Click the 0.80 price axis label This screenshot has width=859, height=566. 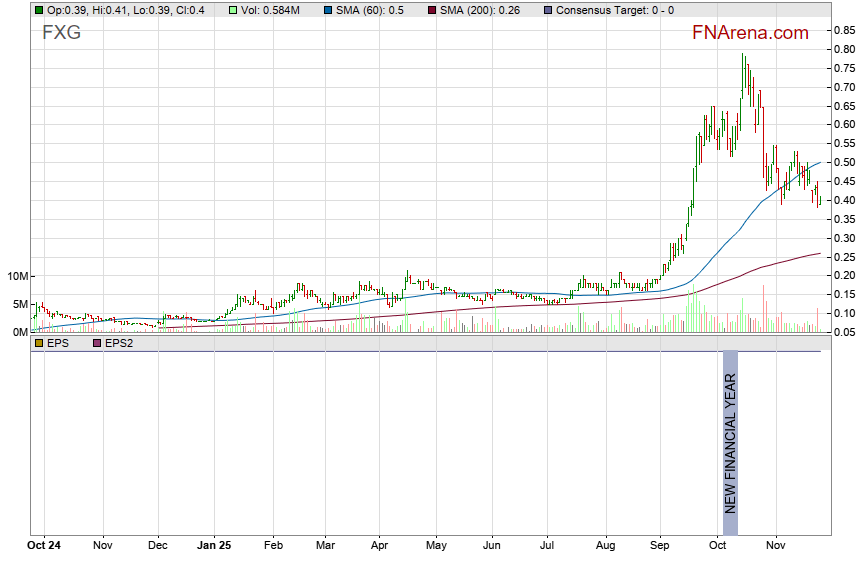pyautogui.click(x=841, y=49)
